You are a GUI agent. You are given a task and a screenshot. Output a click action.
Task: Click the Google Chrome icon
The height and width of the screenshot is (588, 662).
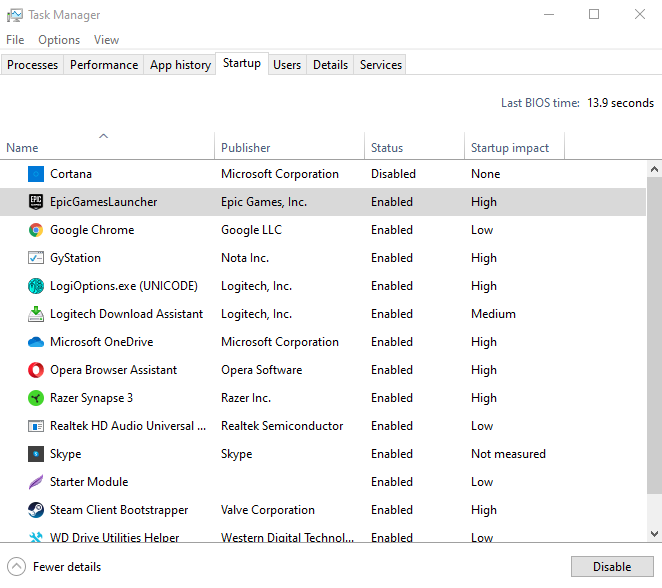click(x=36, y=230)
